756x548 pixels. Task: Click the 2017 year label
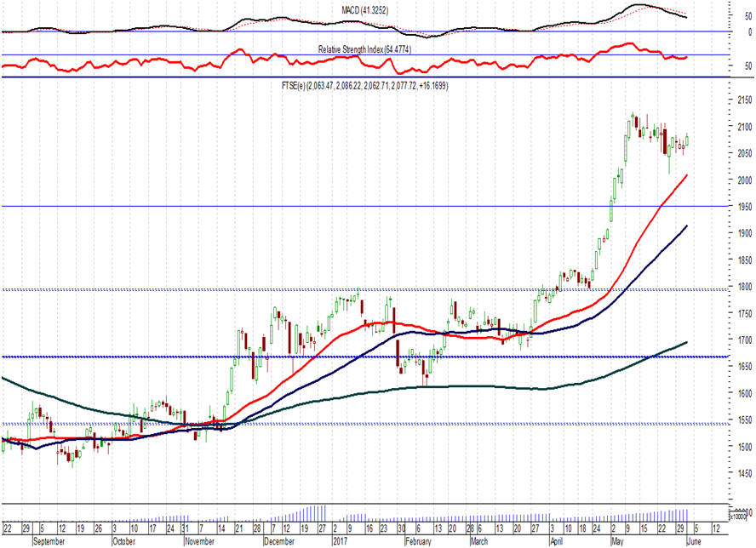pyautogui.click(x=340, y=542)
